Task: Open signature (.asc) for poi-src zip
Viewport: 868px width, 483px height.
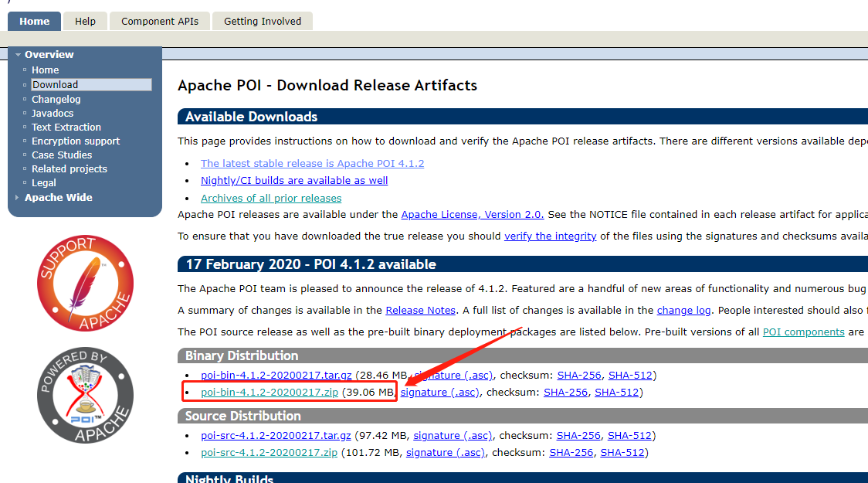Action: pos(445,453)
